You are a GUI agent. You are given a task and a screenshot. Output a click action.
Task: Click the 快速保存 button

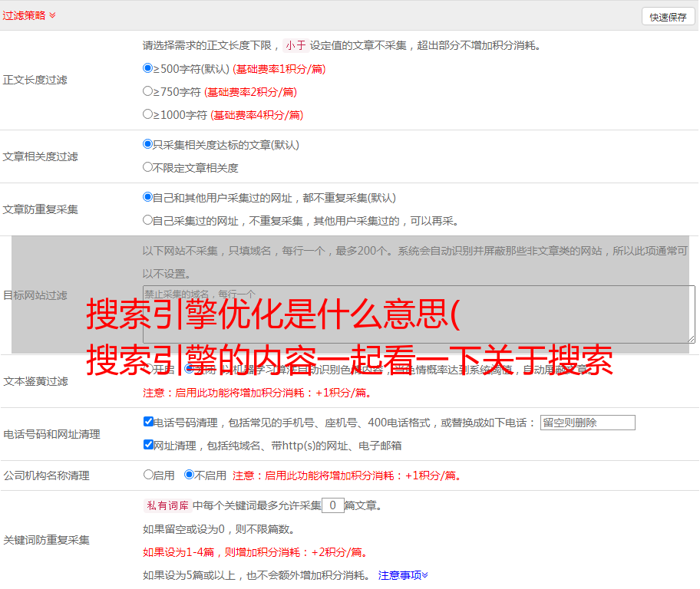coord(668,17)
